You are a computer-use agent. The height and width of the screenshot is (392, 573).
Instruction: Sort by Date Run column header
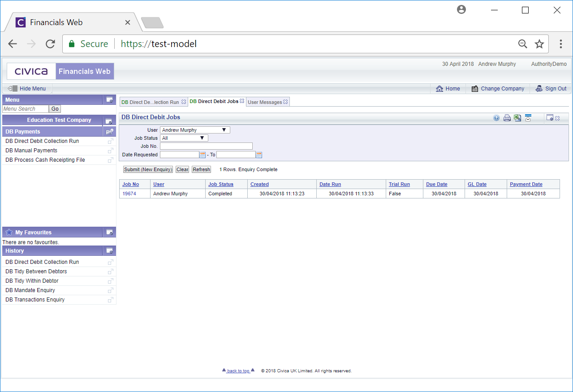tap(330, 184)
